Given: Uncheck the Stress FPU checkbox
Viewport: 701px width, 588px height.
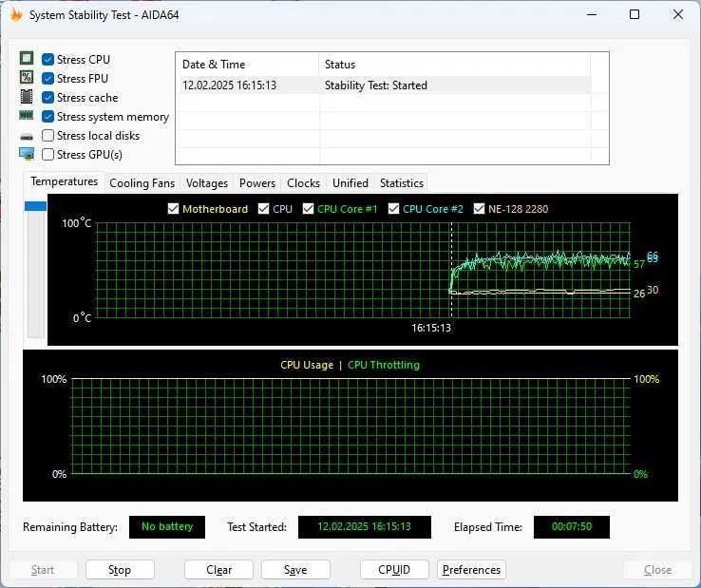Looking at the screenshot, I should pos(47,79).
